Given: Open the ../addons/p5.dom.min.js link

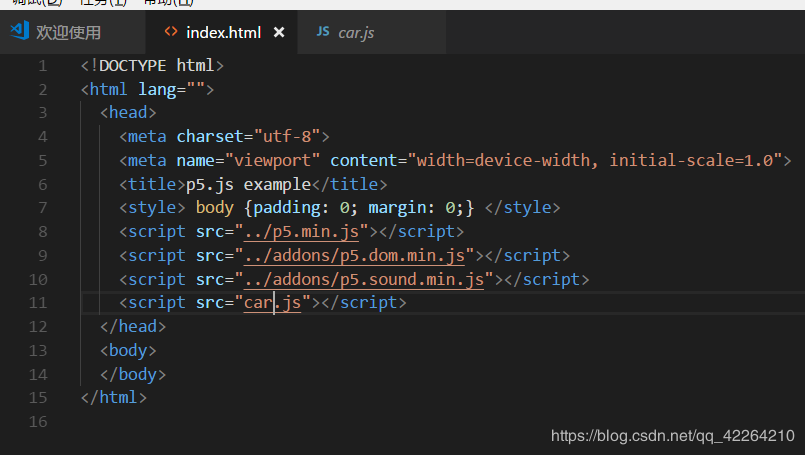Looking at the screenshot, I should (x=359, y=256).
